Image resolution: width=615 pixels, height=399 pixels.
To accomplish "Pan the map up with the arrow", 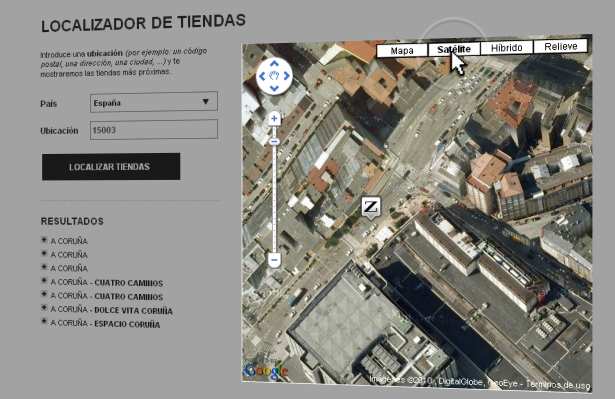I will [275, 63].
